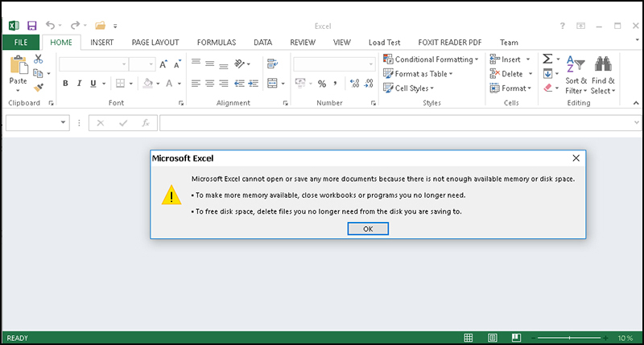Open the Name Box dropdown arrow
Viewport: 644px width, 345px height.
click(64, 123)
